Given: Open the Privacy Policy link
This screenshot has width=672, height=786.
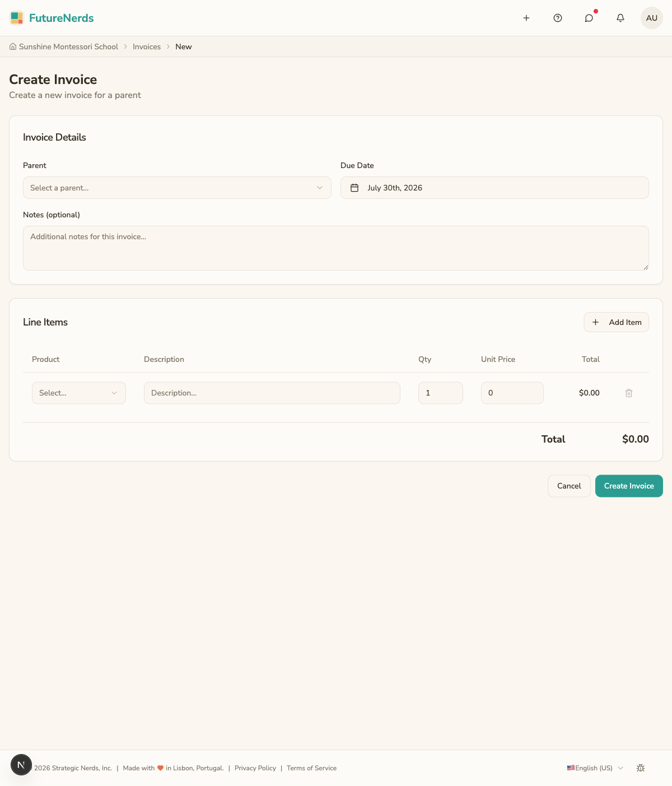Looking at the screenshot, I should [255, 768].
